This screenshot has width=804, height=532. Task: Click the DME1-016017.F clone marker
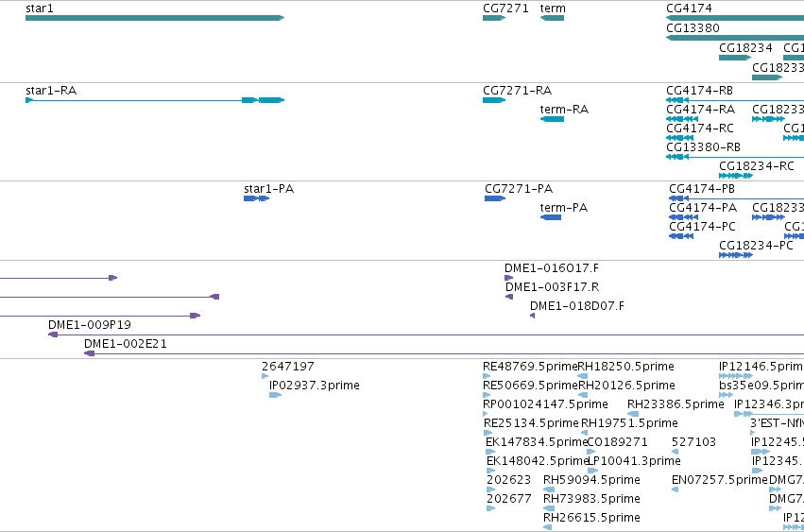[508, 278]
